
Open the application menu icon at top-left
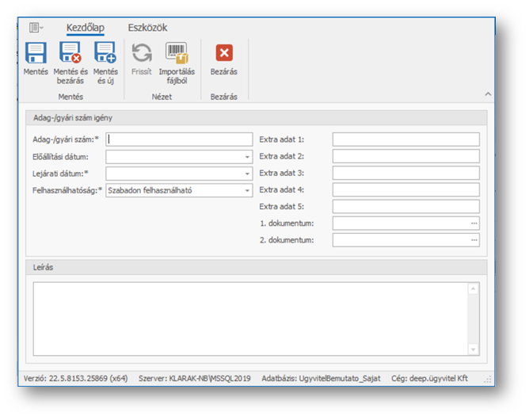coord(36,28)
